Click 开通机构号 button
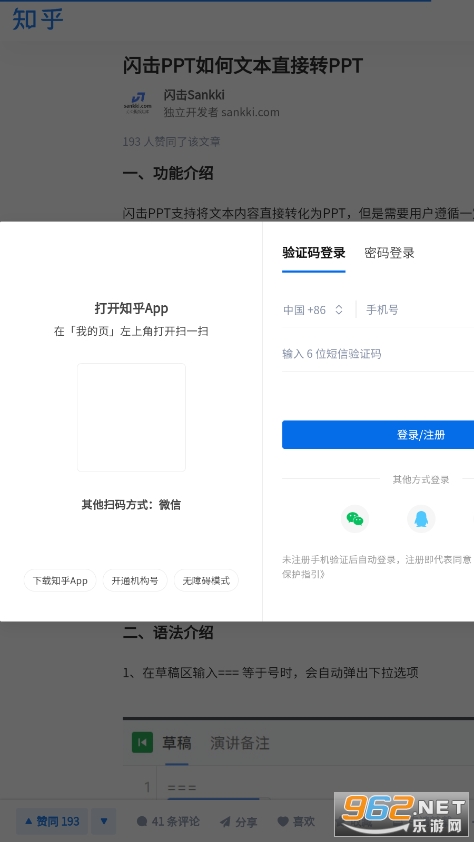The image size is (474, 842). click(135, 580)
